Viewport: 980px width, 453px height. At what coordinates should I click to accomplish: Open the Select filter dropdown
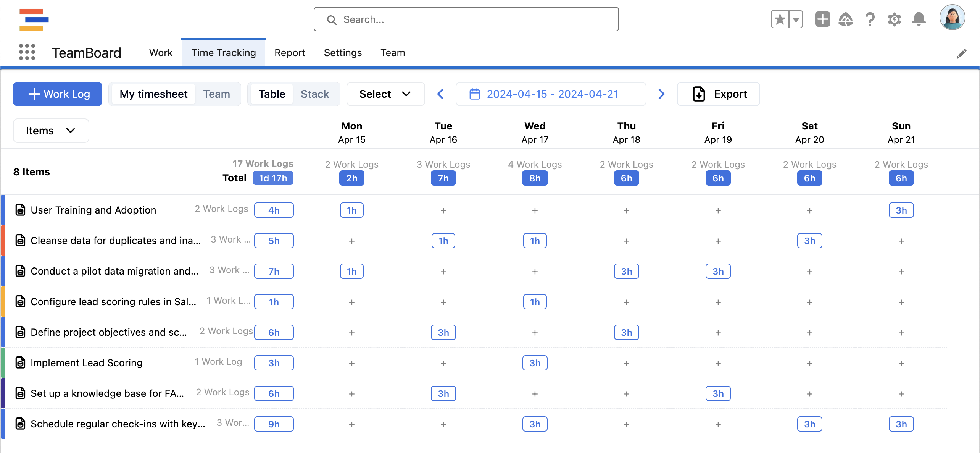click(x=385, y=94)
